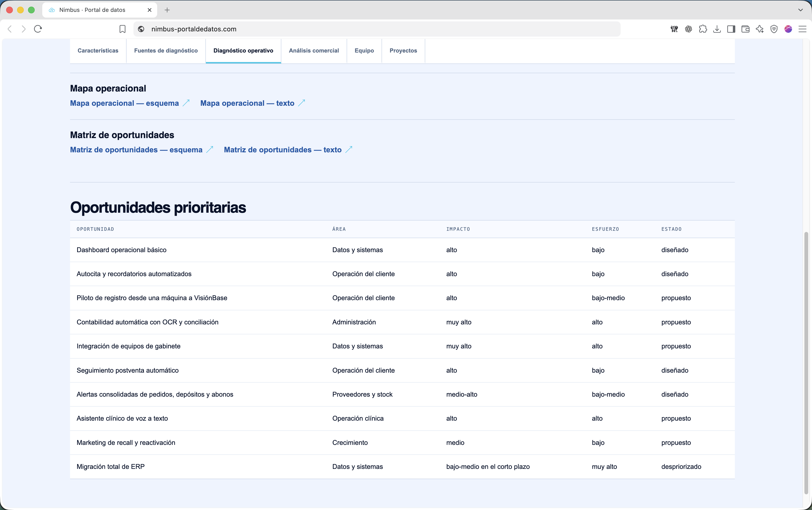Click the Crecimiento area cell

click(350, 443)
